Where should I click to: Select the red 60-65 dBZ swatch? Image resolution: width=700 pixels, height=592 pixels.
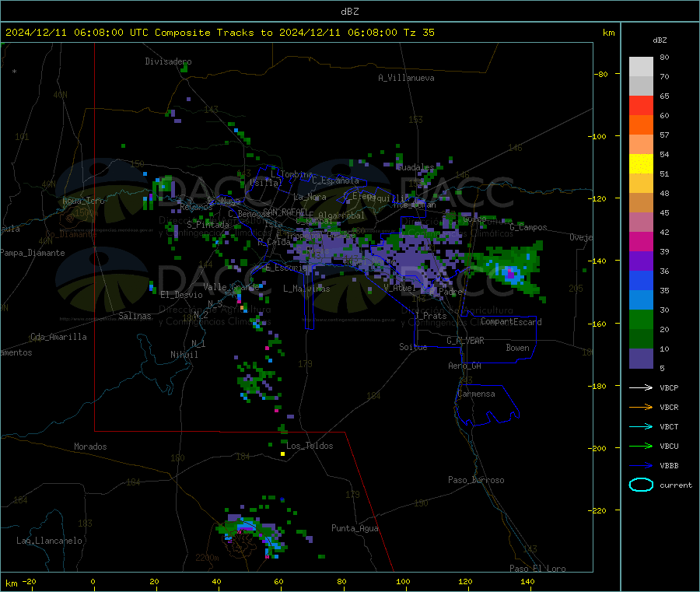[x=641, y=105]
